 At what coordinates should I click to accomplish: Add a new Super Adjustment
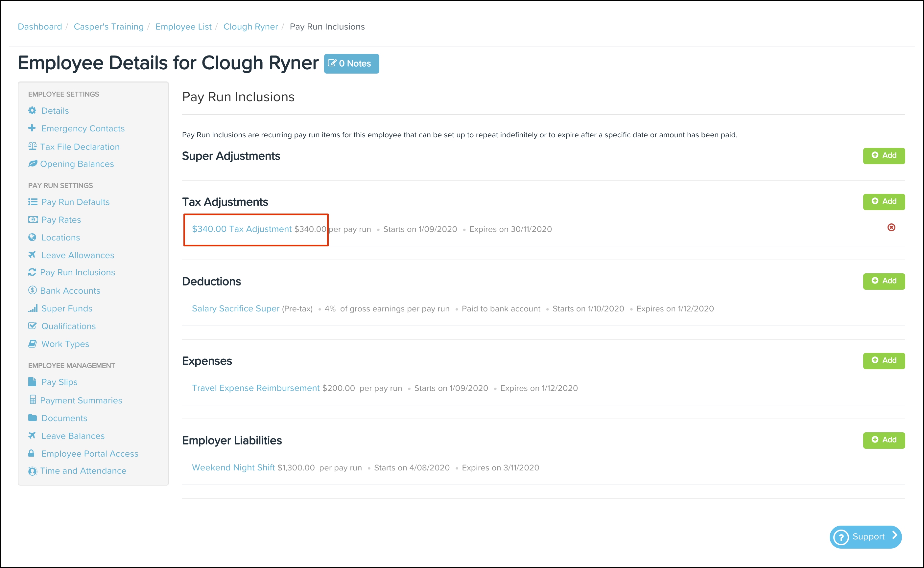tap(884, 155)
